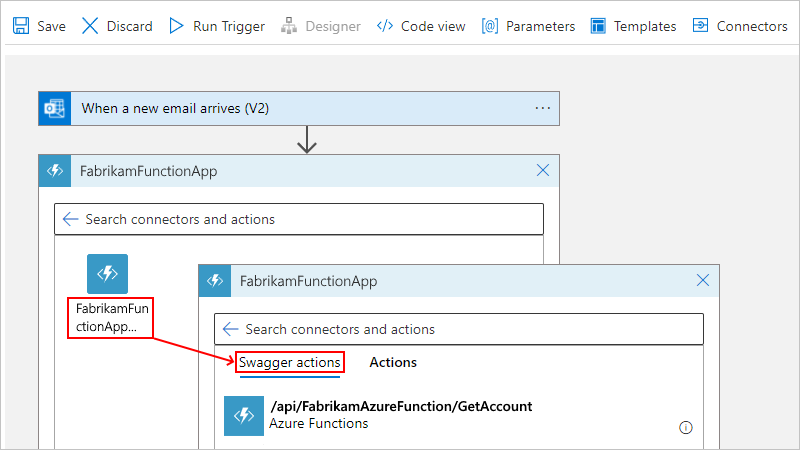Show info for the GetAccount action

point(686,427)
